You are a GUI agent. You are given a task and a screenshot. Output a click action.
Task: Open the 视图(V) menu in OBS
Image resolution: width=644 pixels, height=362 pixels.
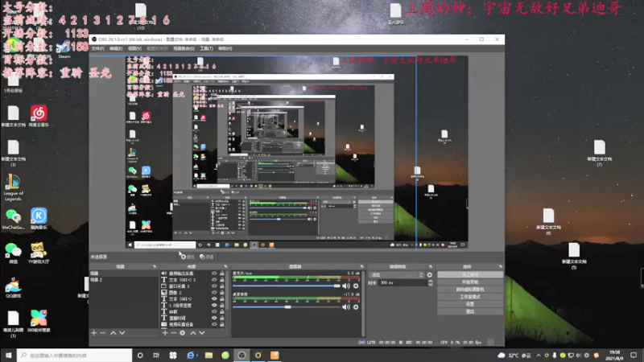click(134, 48)
